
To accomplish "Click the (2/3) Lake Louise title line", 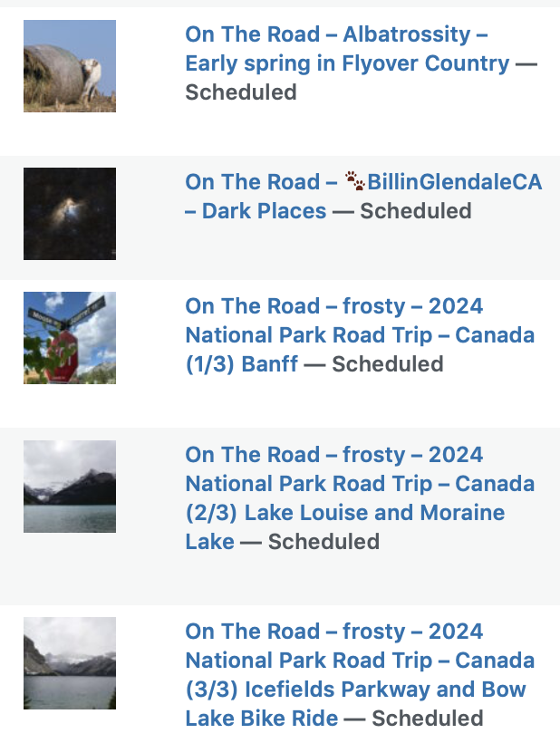I will coord(345,513).
